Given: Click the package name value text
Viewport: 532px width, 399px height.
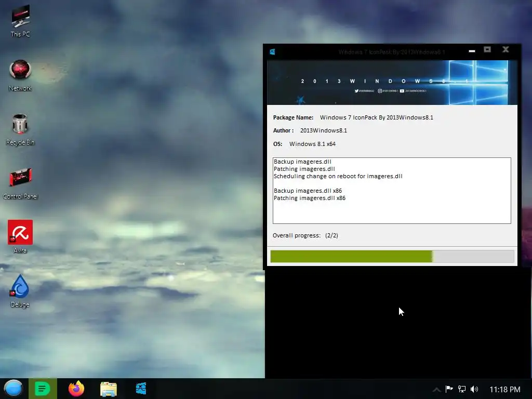Looking at the screenshot, I should tap(376, 117).
